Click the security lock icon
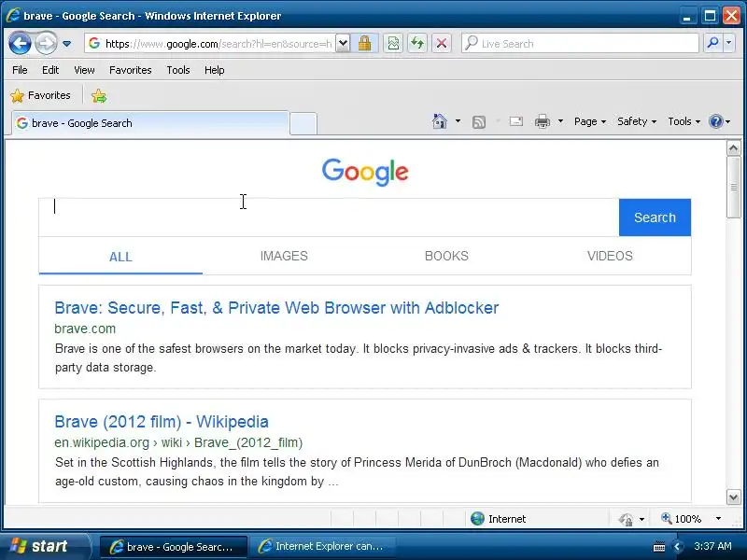This screenshot has height=560, width=747. tap(364, 44)
